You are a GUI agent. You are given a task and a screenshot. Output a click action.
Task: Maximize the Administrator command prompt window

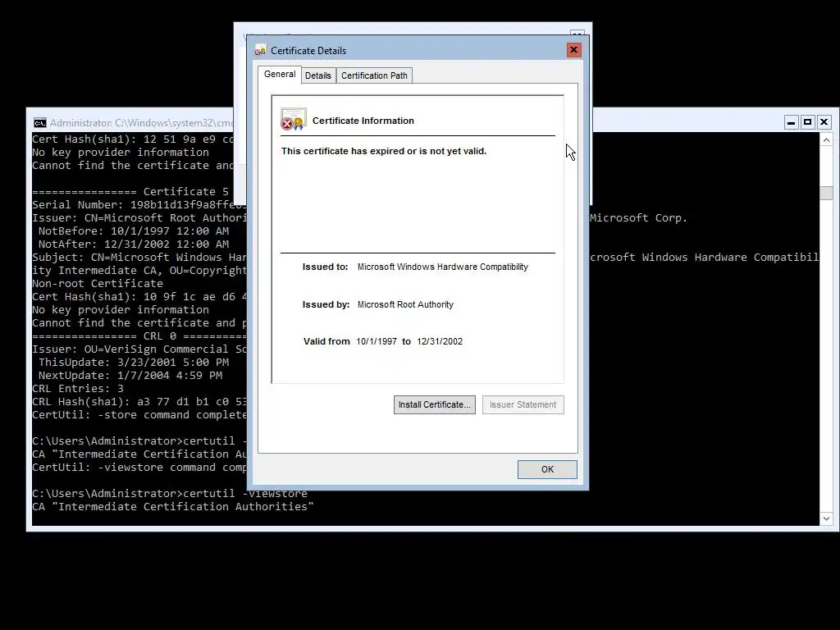click(x=807, y=122)
